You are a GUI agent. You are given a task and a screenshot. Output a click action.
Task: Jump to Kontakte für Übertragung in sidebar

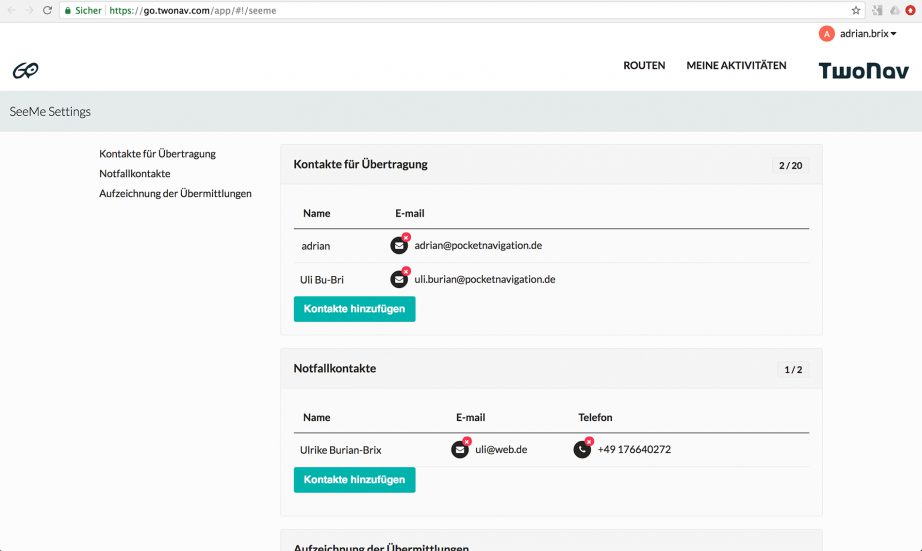click(x=157, y=154)
